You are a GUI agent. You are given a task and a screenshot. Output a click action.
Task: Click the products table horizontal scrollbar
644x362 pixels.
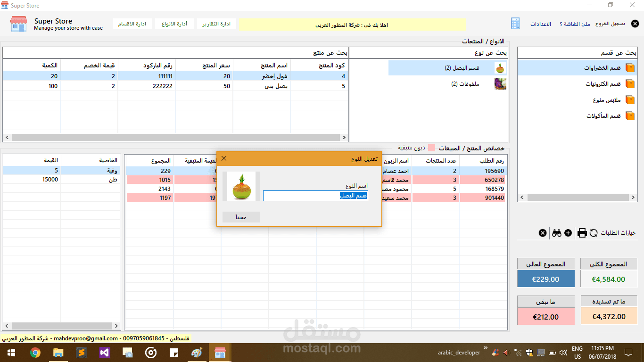[x=175, y=137]
